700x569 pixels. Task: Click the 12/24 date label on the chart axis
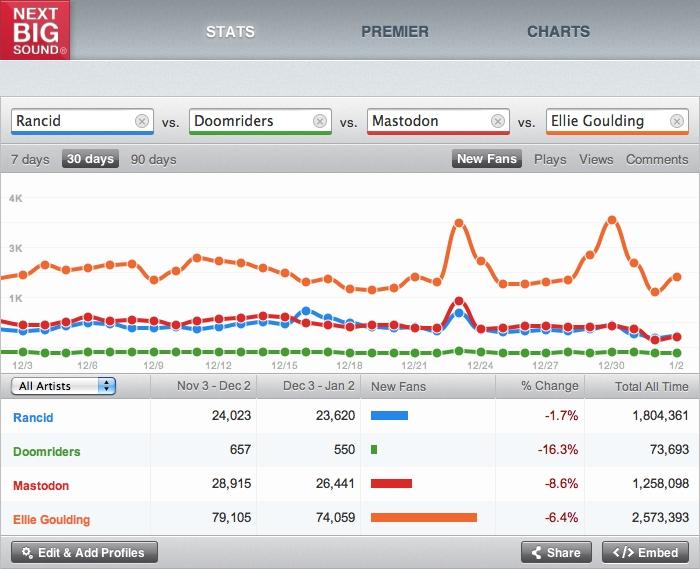[x=480, y=365]
